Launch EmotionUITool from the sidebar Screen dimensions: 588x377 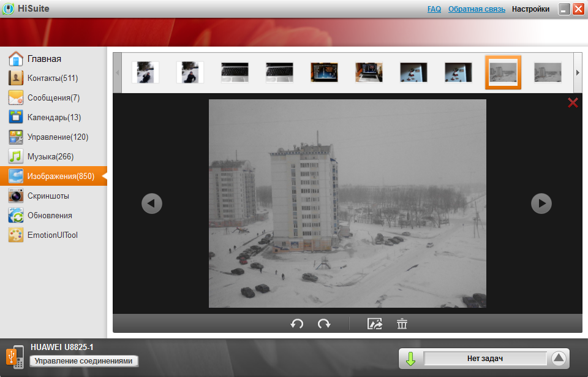point(53,235)
